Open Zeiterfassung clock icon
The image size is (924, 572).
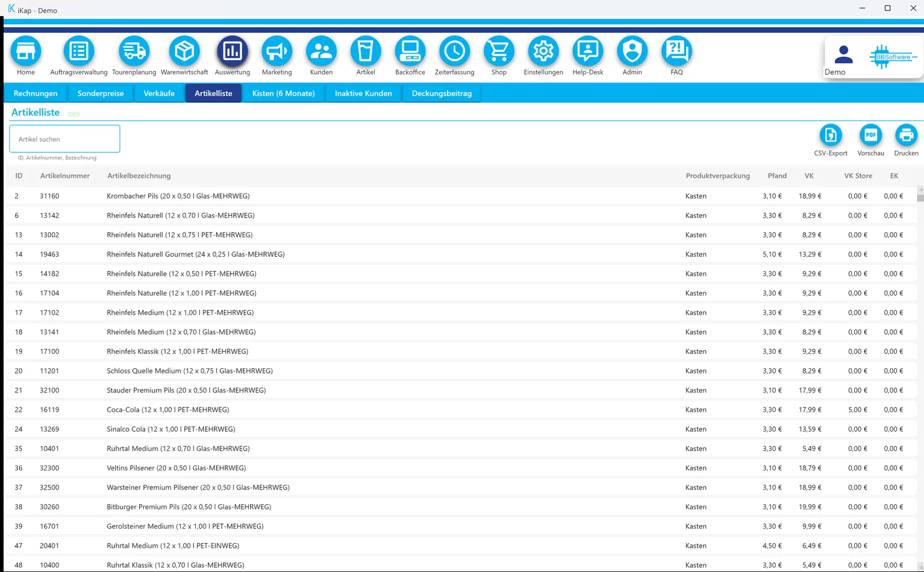(454, 51)
